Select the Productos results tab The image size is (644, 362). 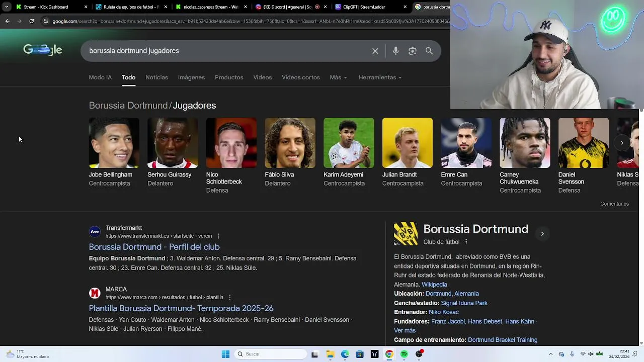pyautogui.click(x=229, y=77)
